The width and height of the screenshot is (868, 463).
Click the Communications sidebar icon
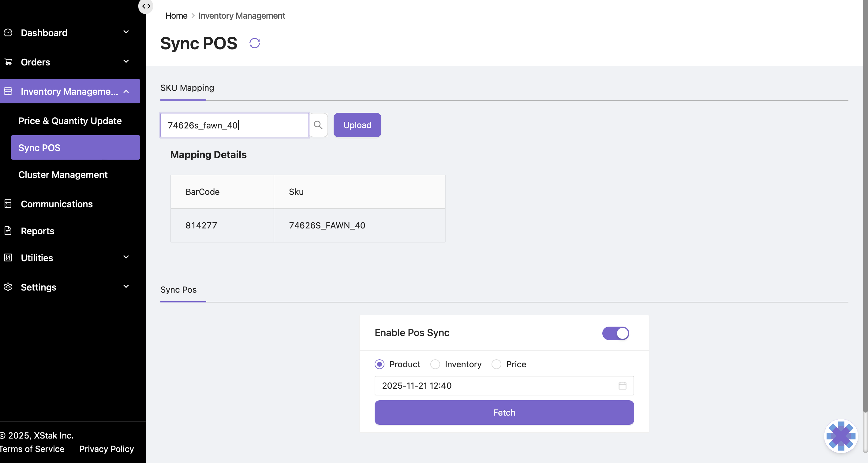coord(8,204)
